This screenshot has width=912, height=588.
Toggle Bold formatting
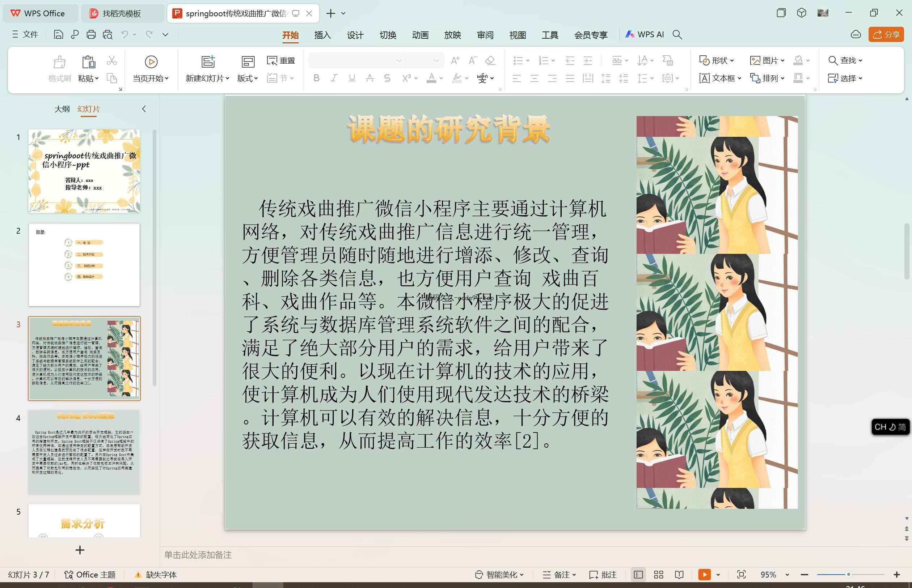point(316,78)
